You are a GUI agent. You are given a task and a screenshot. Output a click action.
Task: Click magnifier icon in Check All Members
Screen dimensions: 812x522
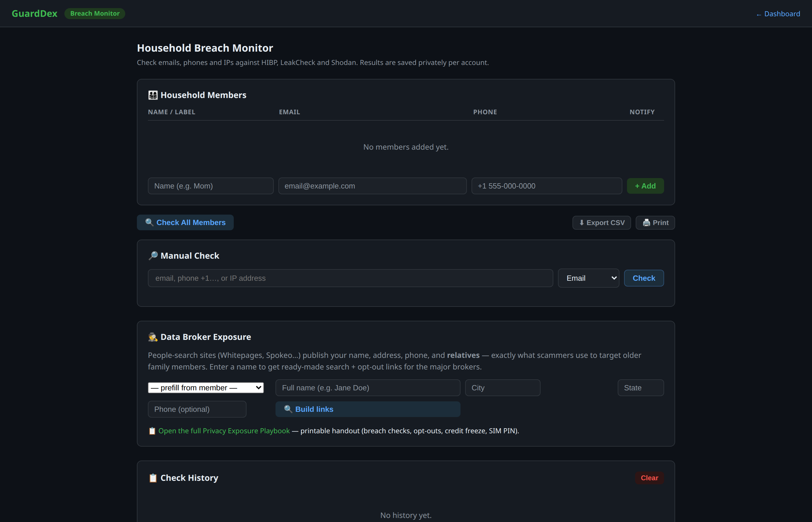click(x=149, y=222)
